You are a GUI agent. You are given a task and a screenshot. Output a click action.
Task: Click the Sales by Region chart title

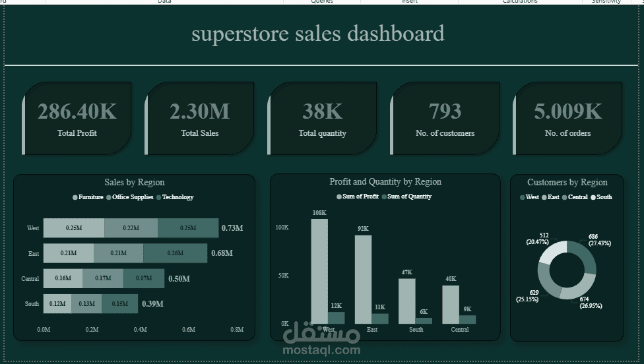click(x=135, y=182)
